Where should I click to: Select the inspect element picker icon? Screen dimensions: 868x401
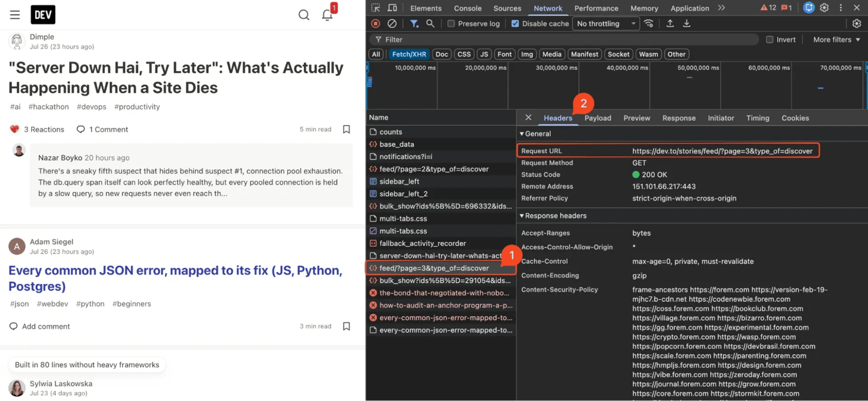[376, 8]
